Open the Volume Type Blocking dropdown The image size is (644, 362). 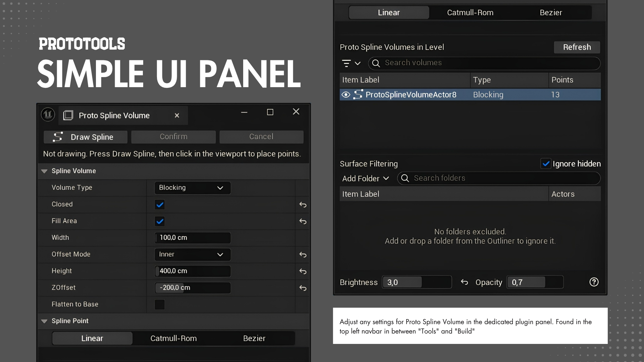(x=193, y=188)
